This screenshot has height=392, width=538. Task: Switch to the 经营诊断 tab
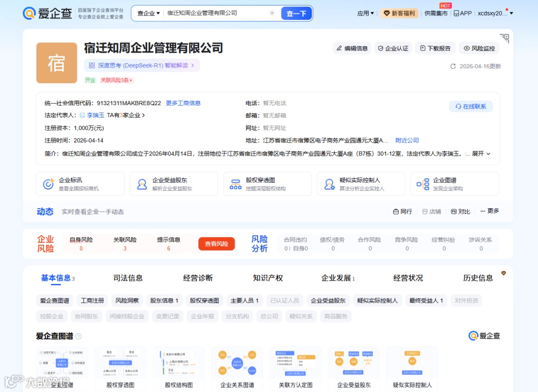[x=198, y=278]
